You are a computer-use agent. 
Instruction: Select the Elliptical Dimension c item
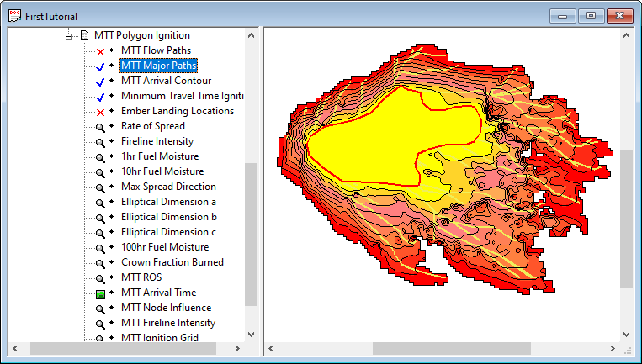click(x=168, y=232)
